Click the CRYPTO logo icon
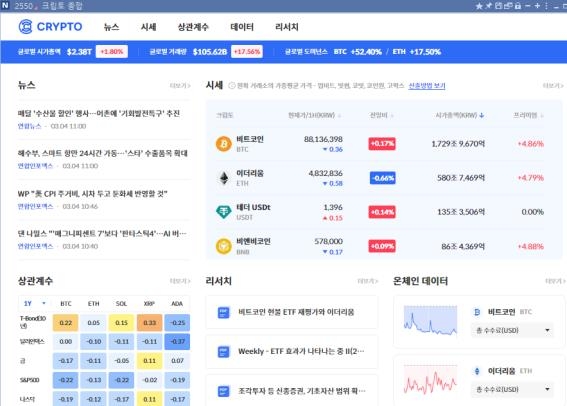The height and width of the screenshot is (406, 567). [25, 27]
